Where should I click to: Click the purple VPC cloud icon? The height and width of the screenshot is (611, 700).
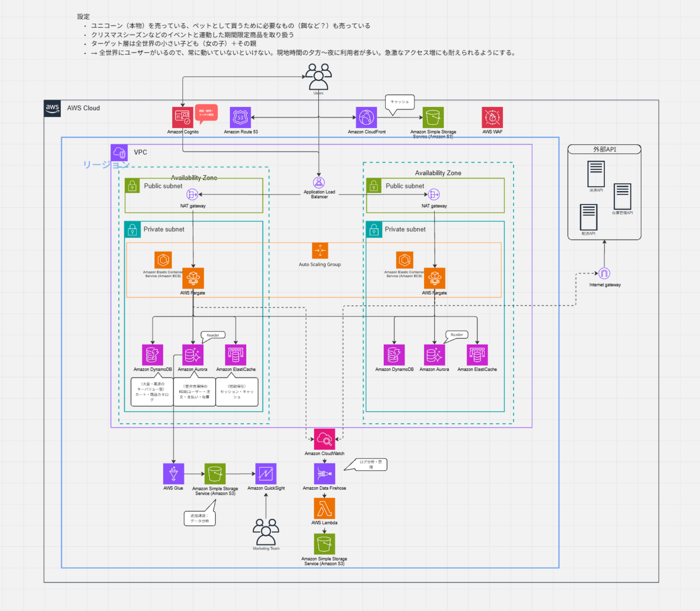click(119, 152)
